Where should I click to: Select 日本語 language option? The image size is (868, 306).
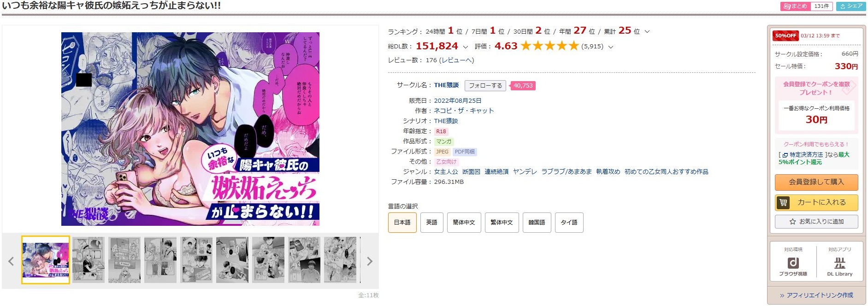(x=402, y=223)
